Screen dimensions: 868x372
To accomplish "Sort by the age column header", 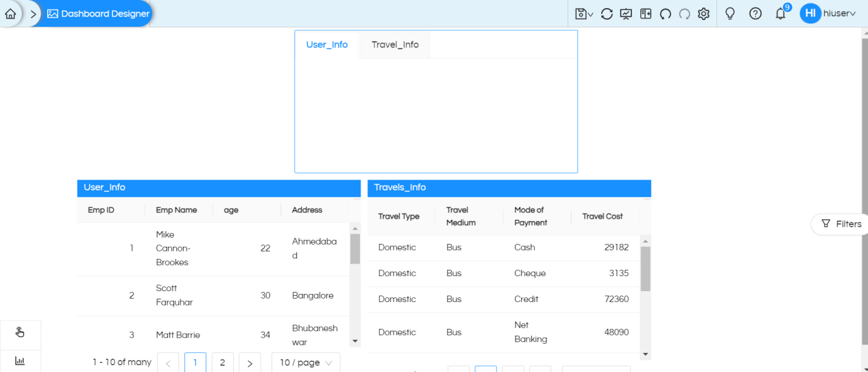I will point(247,210).
